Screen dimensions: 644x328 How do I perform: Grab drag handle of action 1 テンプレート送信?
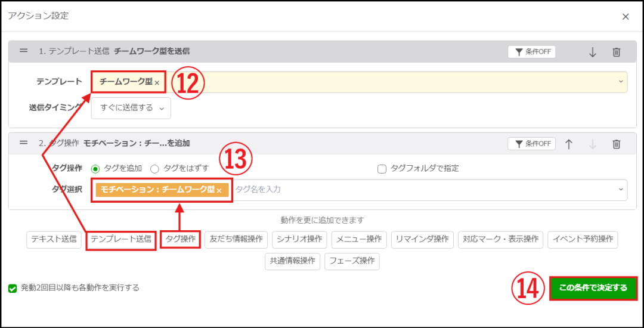[x=24, y=51]
